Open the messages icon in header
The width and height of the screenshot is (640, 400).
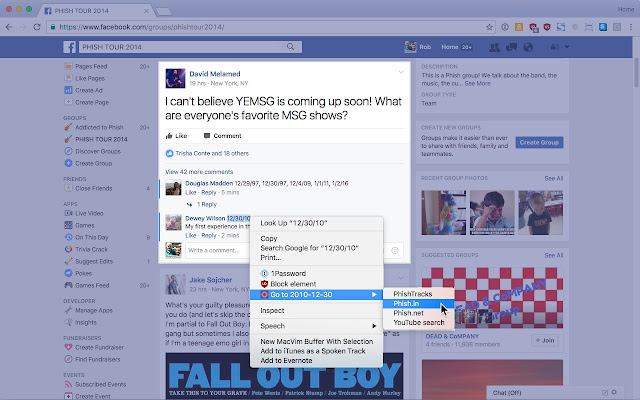pos(511,47)
